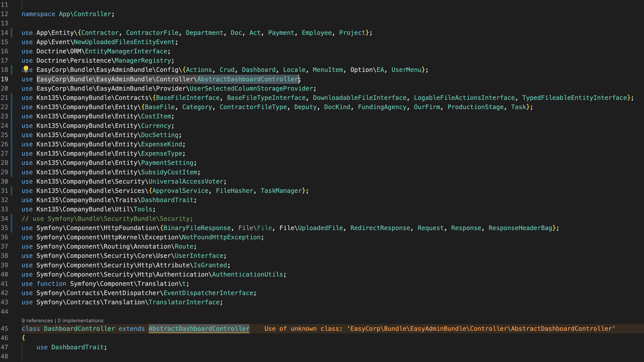The image size is (644, 362).
Task: Open the '9 references' CodeLens link
Action: (37, 320)
